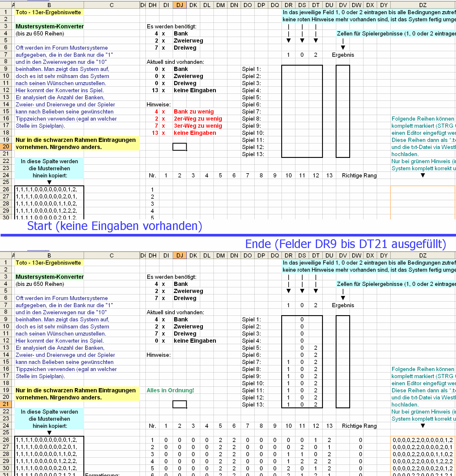Click the 0 entry for Spiel 4 in the lower sheet
The height and width of the screenshot is (476, 456).
click(302, 341)
